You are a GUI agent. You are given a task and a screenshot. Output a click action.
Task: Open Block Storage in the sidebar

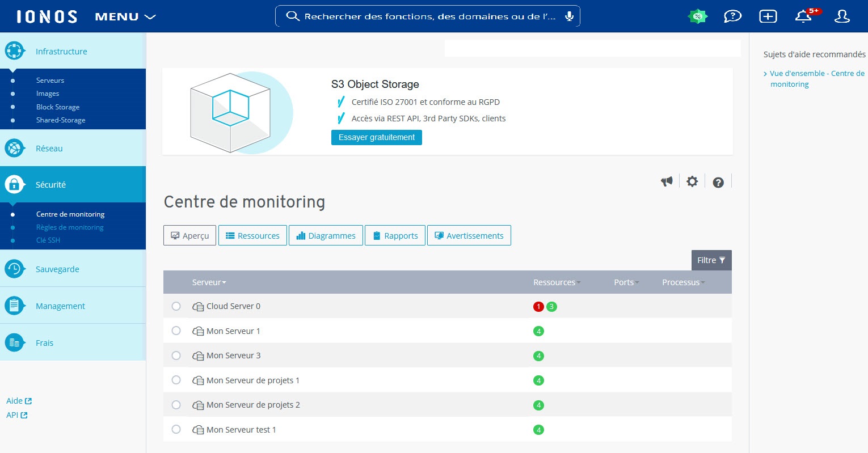(58, 107)
